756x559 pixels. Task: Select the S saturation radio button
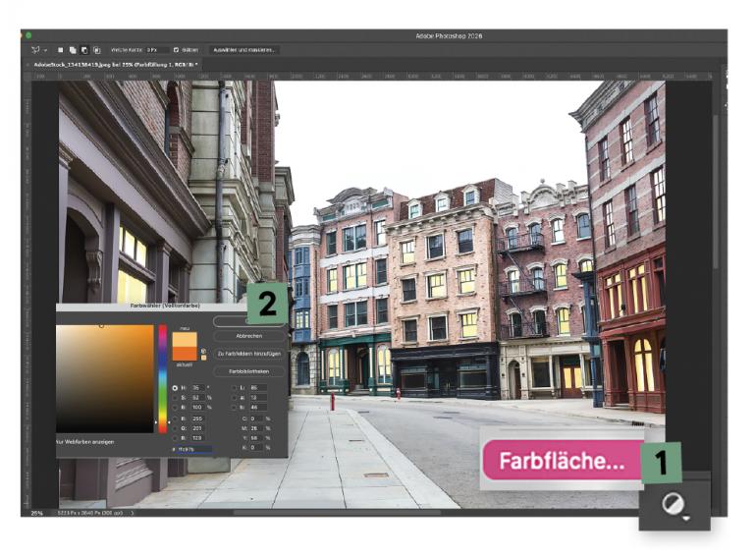pyautogui.click(x=175, y=398)
